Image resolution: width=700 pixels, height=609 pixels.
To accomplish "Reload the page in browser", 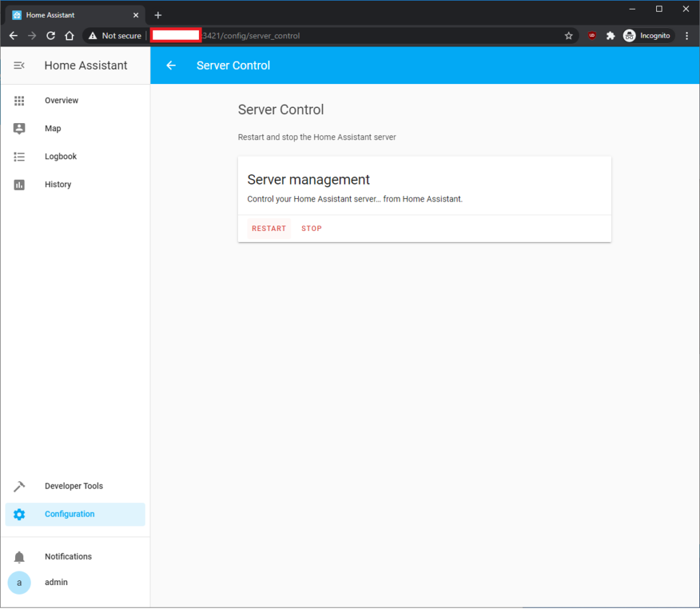I will 51,36.
